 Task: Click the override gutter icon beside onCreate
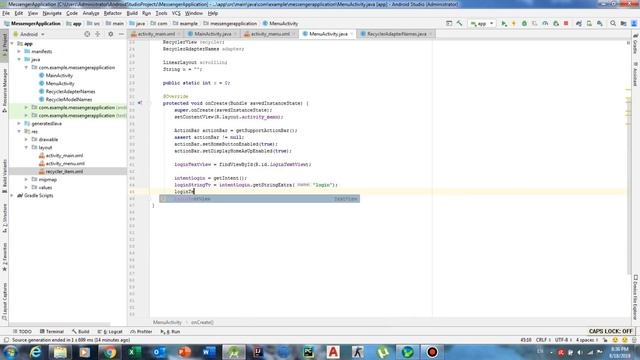point(140,103)
